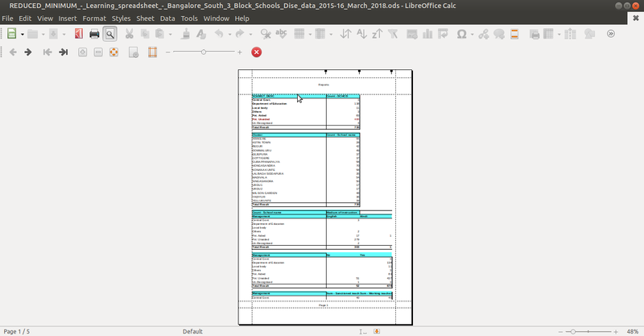Export directly as PDF
Screen dimensions: 644x336
(79, 34)
